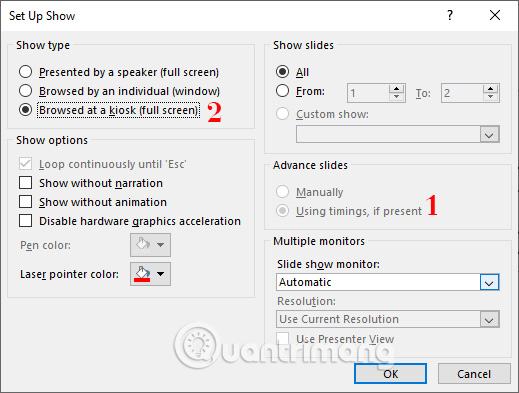Confirm settings with the OK button
The image size is (519, 393).
[390, 374]
